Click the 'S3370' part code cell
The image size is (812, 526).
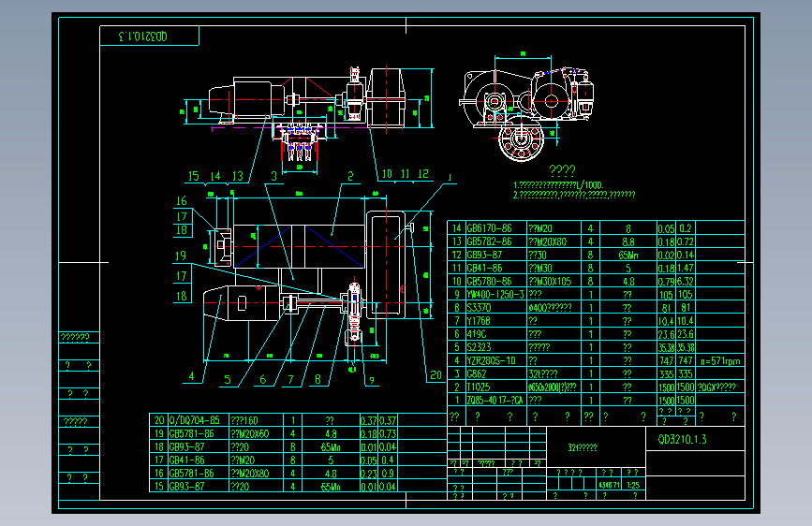[479, 308]
